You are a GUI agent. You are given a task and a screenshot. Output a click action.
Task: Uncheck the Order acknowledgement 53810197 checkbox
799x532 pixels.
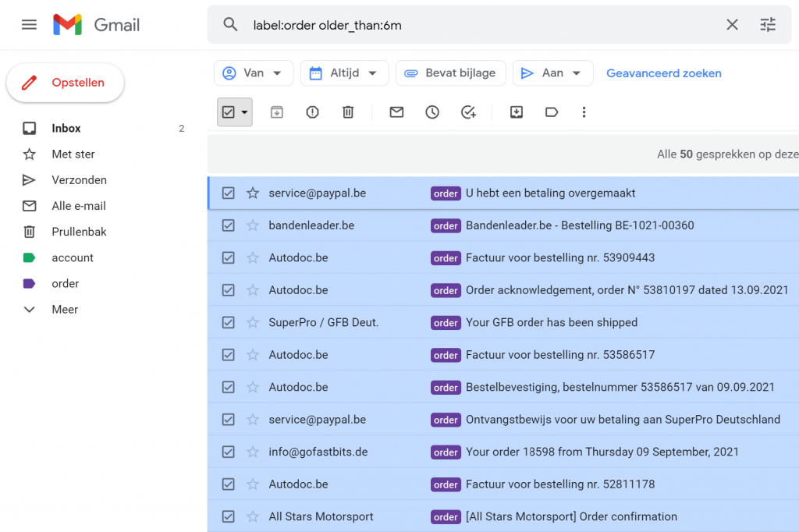[x=229, y=290]
